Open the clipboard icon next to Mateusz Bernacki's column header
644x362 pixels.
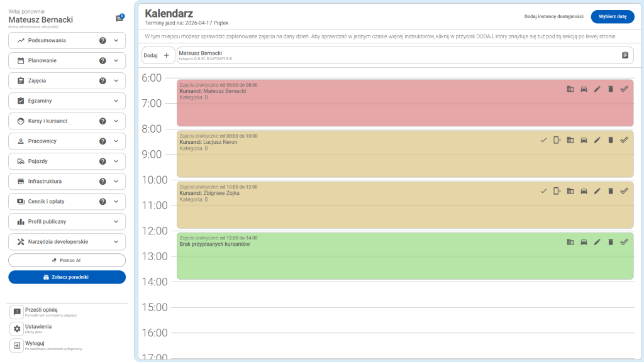[x=625, y=55]
